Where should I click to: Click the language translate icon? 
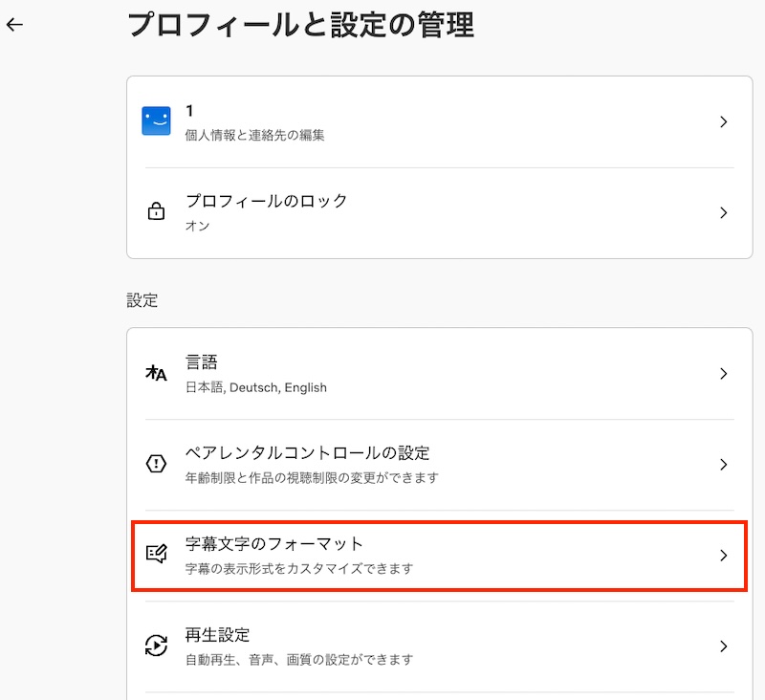point(156,373)
